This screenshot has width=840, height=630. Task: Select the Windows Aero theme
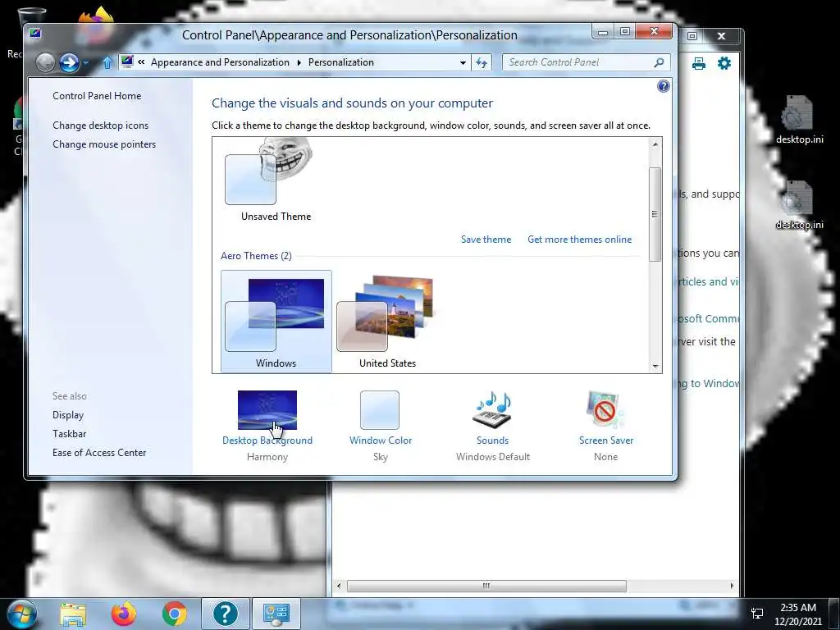pos(276,321)
